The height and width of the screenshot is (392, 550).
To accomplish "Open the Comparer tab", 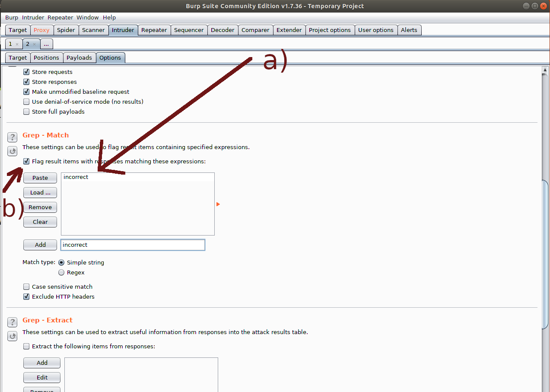I will point(255,30).
